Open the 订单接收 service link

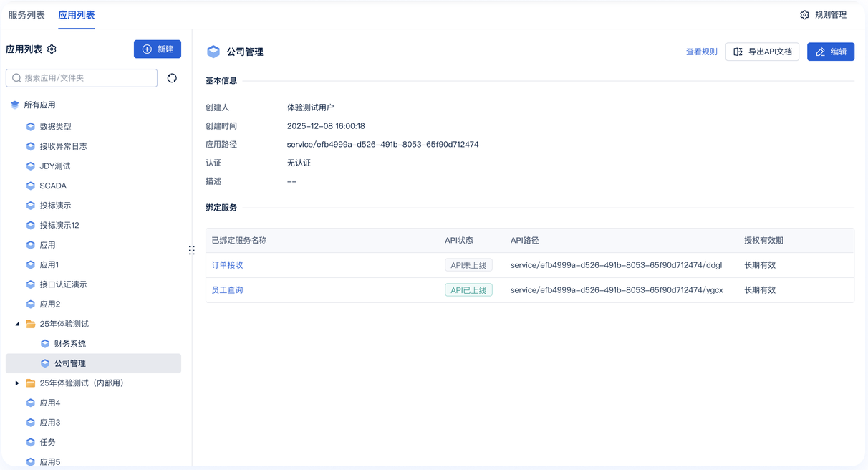[x=227, y=265]
